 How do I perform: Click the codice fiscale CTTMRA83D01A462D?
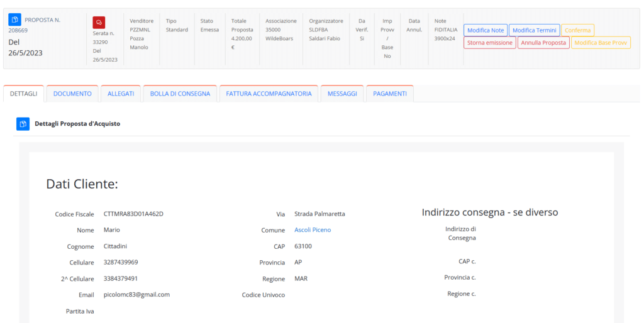click(133, 214)
